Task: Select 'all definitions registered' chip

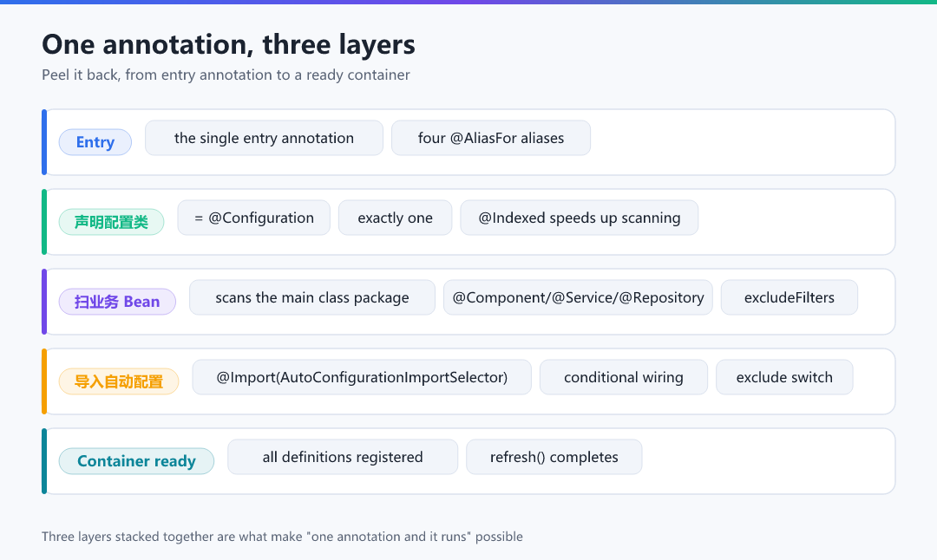Action: 343,457
